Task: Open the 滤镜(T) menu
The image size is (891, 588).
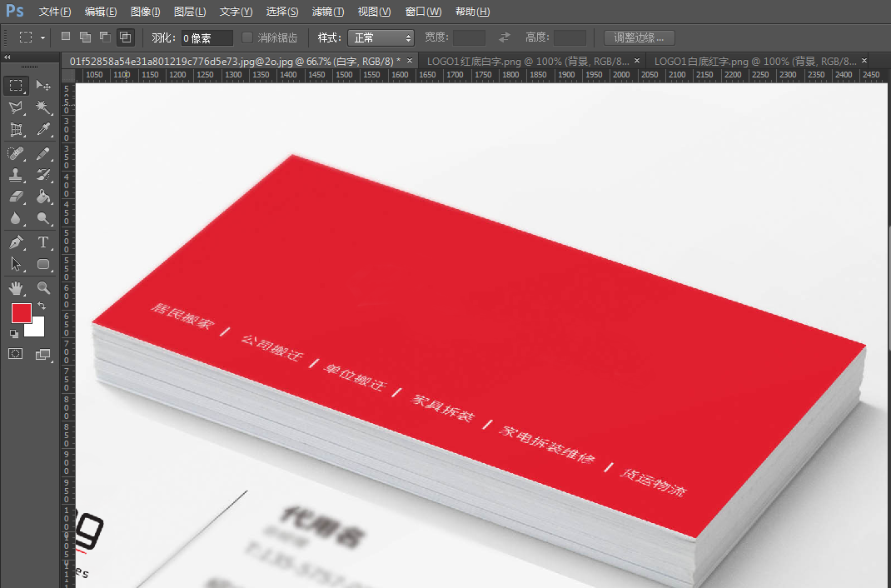Action: [328, 12]
